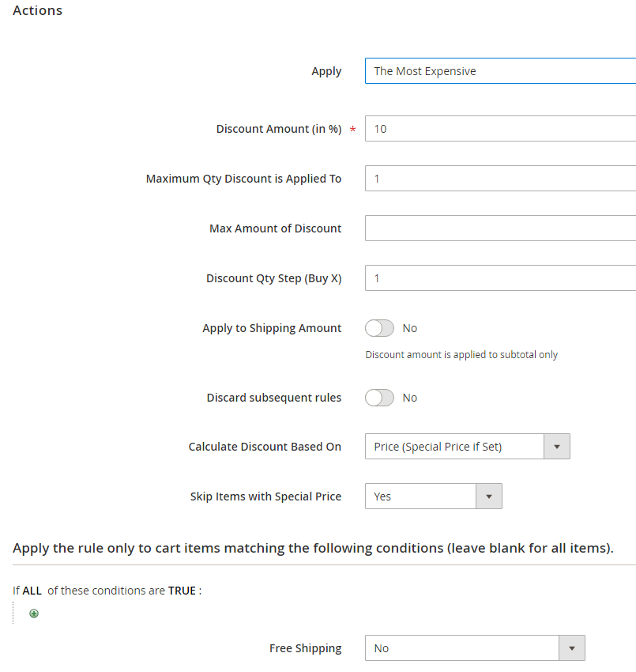Click the Calculate Discount Based On label
This screenshot has width=636, height=672.
pyautogui.click(x=265, y=447)
